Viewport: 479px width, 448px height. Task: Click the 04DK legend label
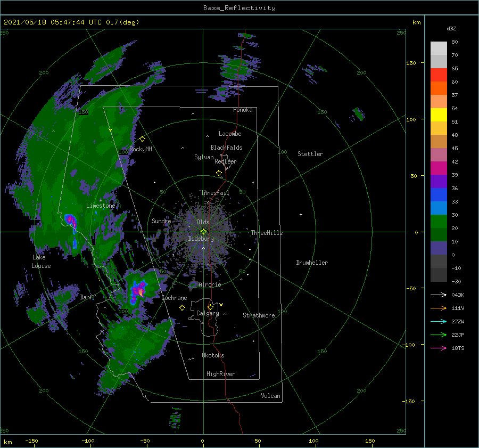(458, 295)
